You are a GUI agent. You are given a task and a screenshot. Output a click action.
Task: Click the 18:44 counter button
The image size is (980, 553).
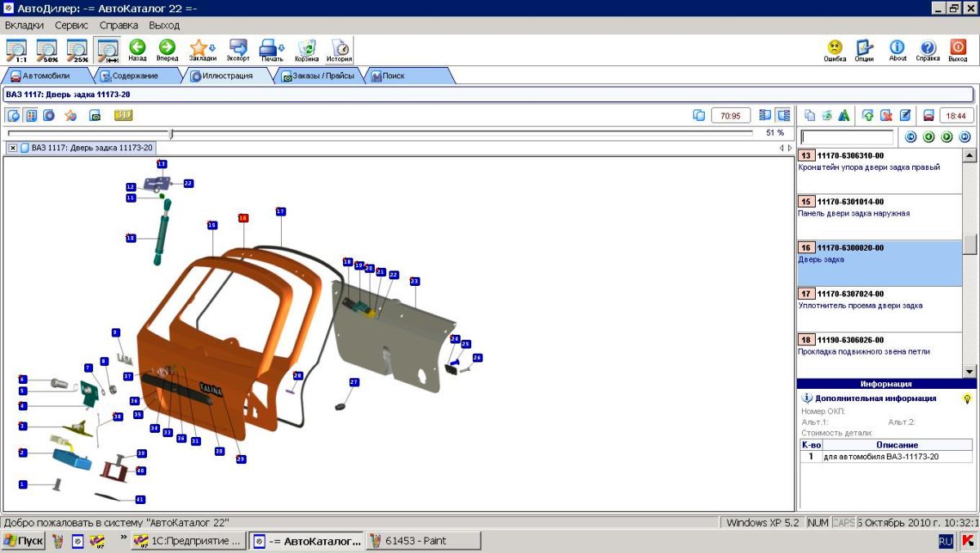pyautogui.click(x=956, y=115)
